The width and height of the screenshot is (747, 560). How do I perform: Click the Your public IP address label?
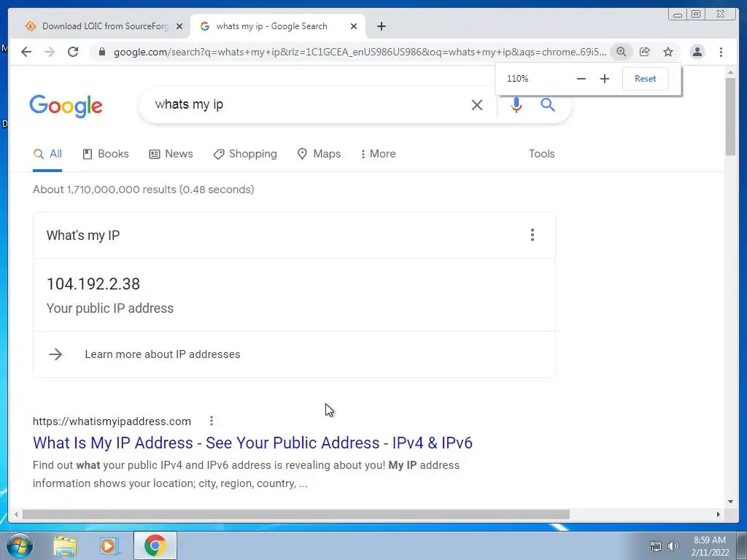pyautogui.click(x=110, y=308)
